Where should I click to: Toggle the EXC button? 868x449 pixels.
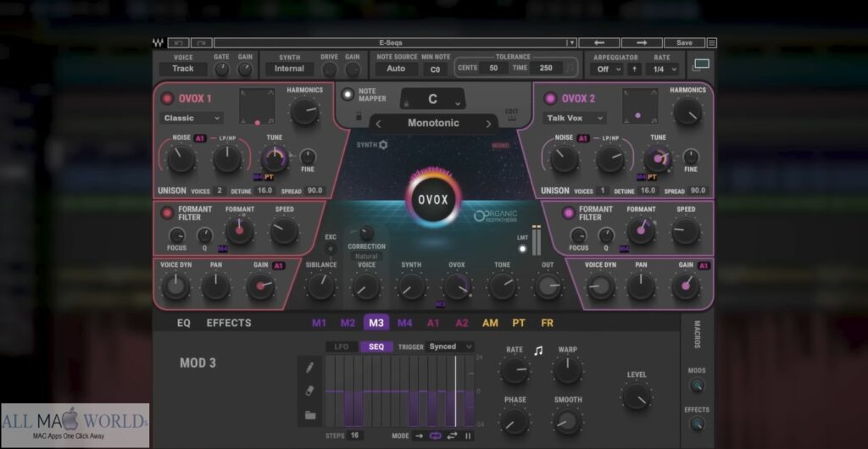tap(331, 248)
